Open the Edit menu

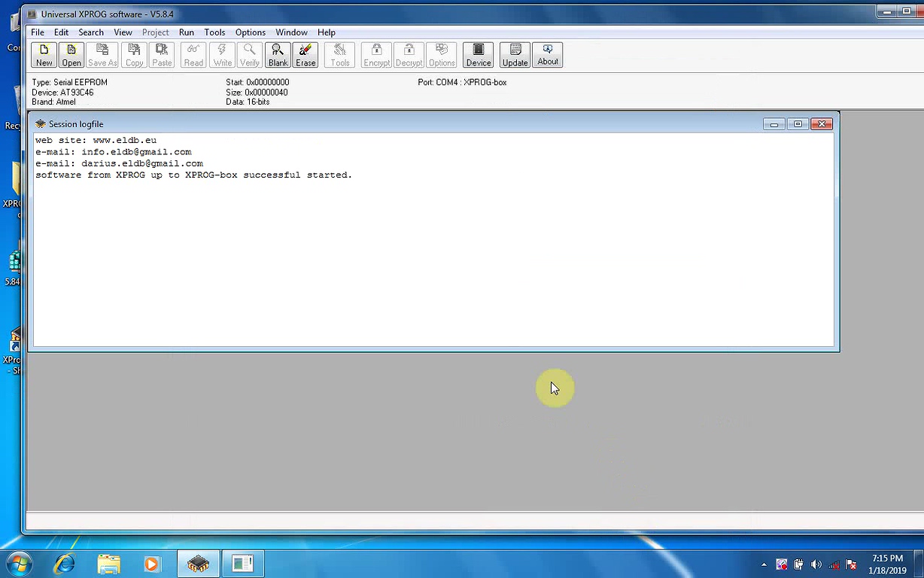coord(61,32)
